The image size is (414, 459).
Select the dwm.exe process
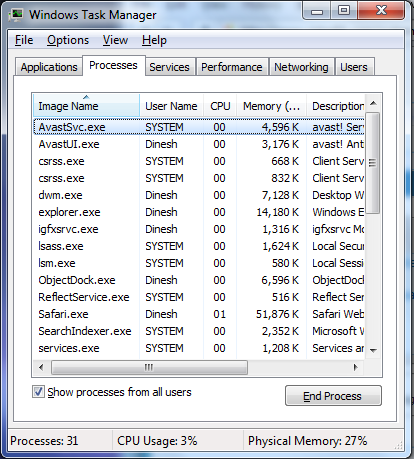199,195
